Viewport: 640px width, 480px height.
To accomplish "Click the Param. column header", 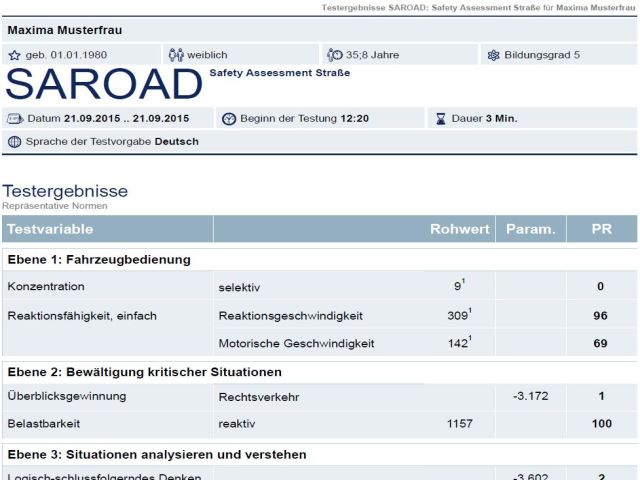I will point(531,229).
